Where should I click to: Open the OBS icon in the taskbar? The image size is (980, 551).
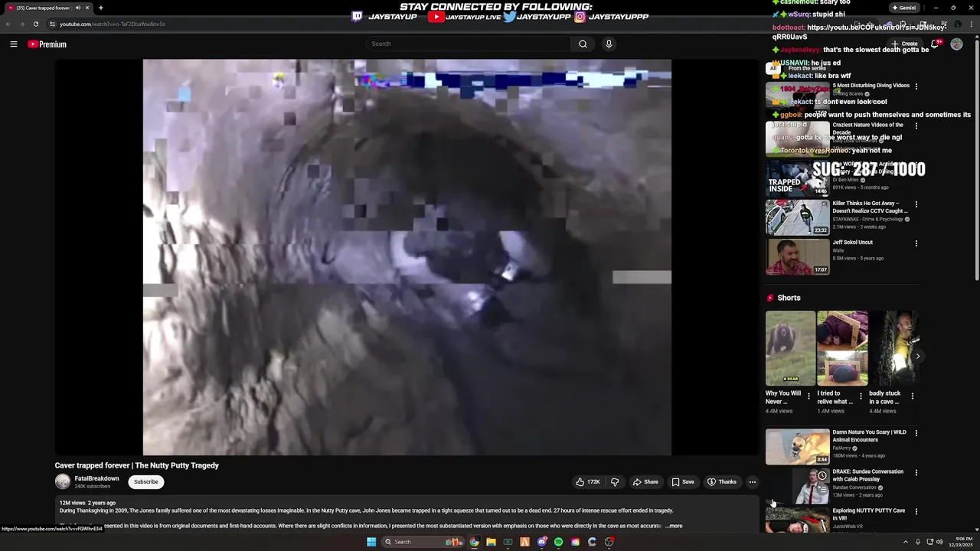609,542
